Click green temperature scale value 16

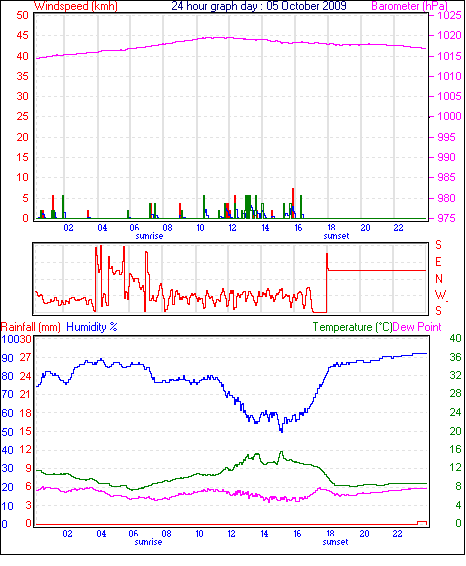tap(456, 449)
